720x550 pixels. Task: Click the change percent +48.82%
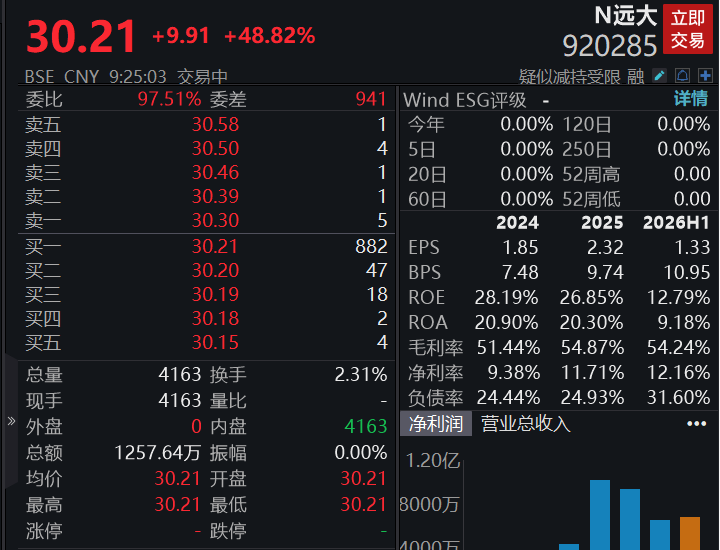pos(270,36)
